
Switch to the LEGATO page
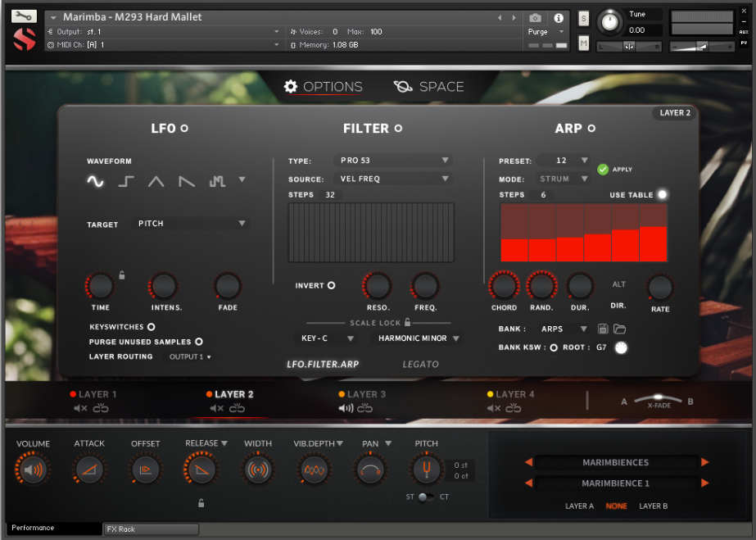[420, 364]
